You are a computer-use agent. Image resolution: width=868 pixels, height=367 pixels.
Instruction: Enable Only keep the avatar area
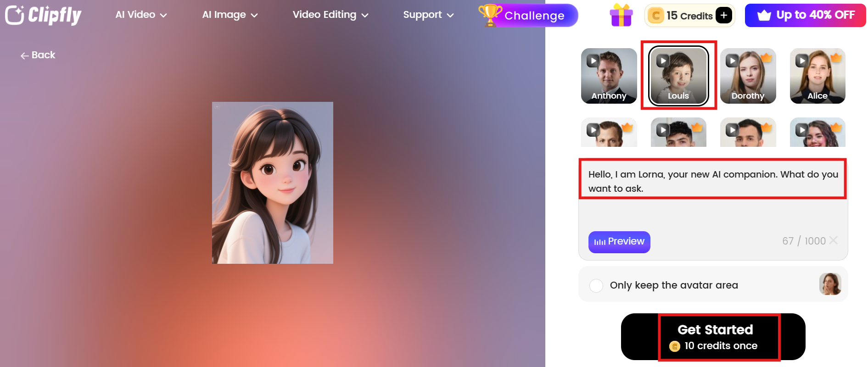[596, 285]
